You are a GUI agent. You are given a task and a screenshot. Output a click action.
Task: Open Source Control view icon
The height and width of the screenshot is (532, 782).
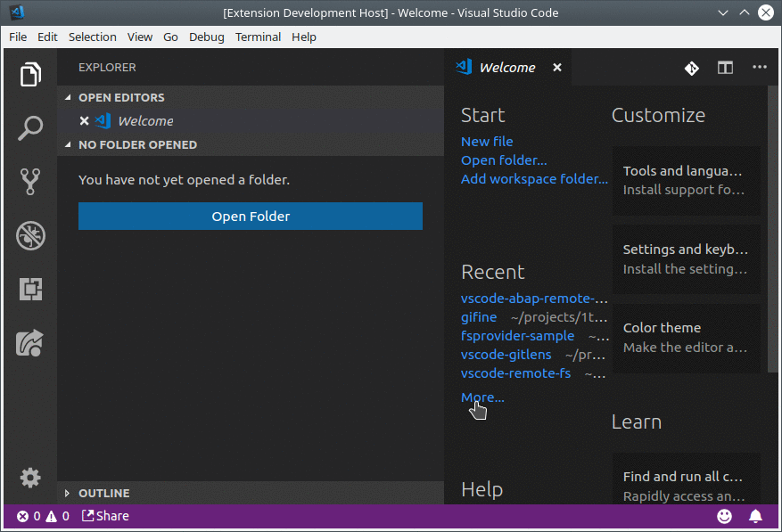tap(30, 182)
